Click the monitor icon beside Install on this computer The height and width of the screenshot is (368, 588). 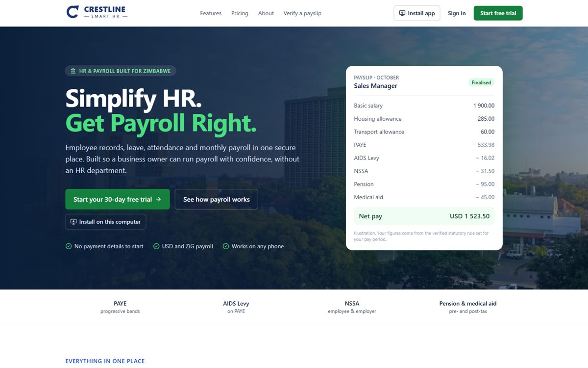[73, 222]
